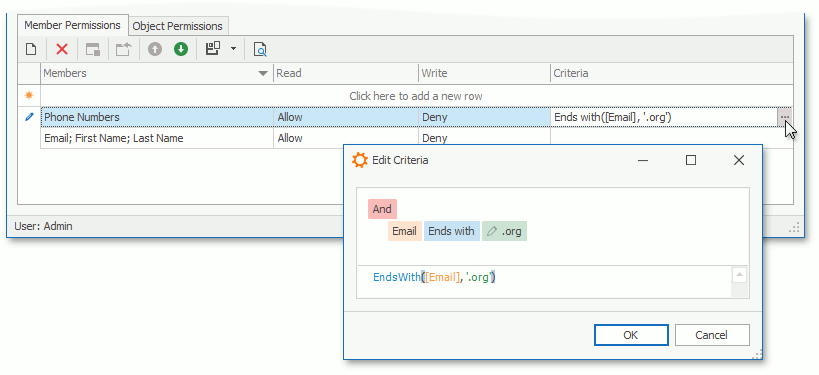Click the new-row star indicator icon
Screen dimensions: 819x375
[x=29, y=96]
